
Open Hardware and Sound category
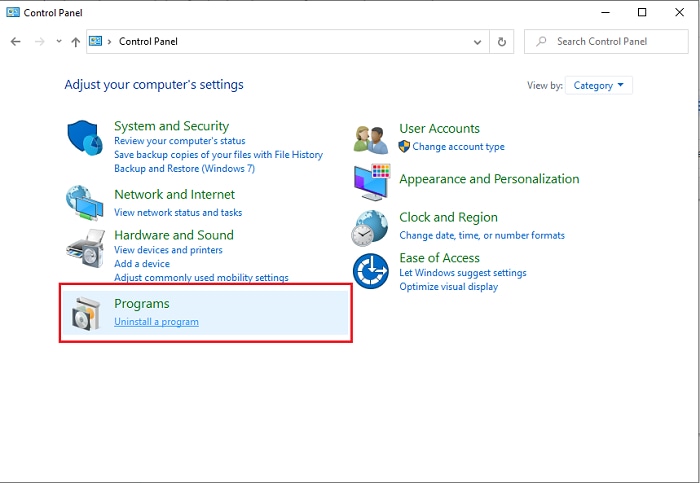coord(174,235)
